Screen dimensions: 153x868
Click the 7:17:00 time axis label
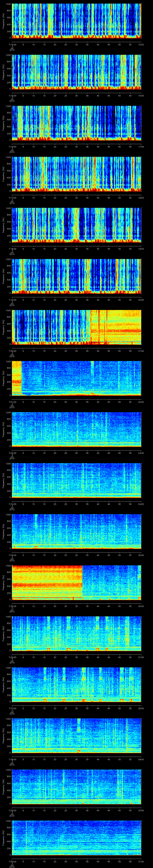12,198
